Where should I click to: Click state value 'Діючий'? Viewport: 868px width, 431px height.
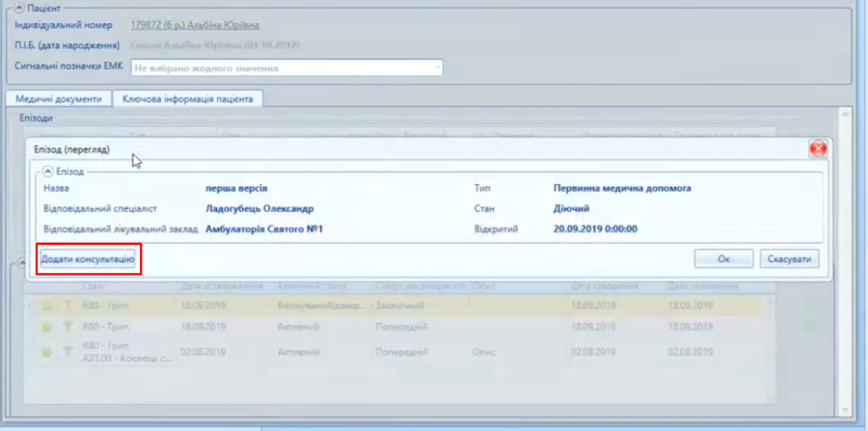pos(571,208)
